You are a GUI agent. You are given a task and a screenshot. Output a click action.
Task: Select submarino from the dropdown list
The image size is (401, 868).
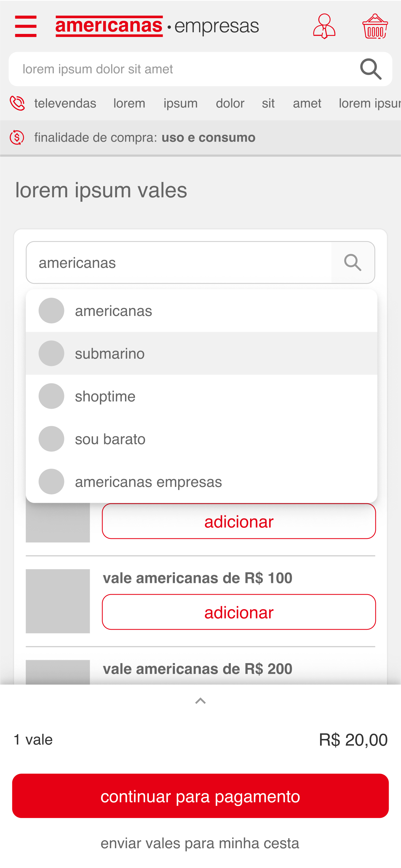201,353
